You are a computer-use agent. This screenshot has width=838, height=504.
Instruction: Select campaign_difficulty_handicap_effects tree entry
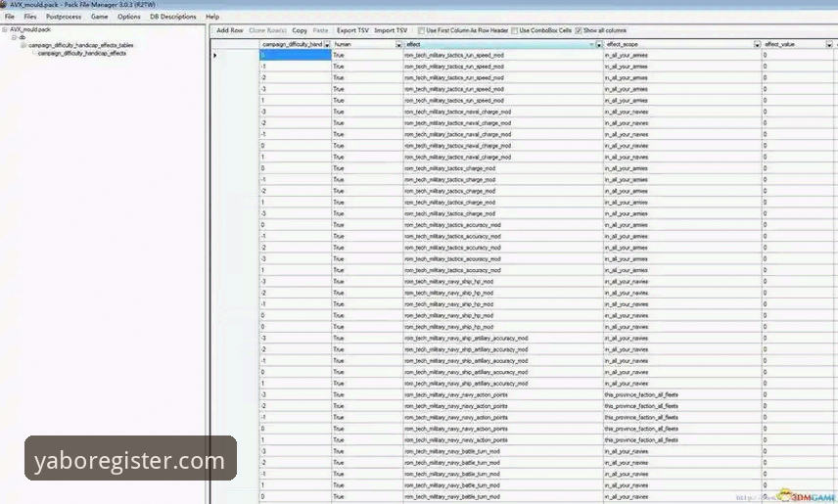[x=82, y=54]
